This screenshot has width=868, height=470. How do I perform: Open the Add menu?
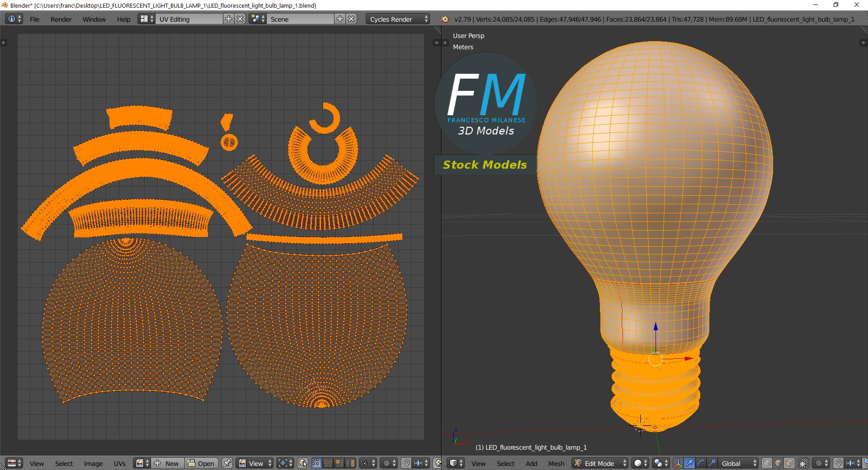[x=531, y=464]
